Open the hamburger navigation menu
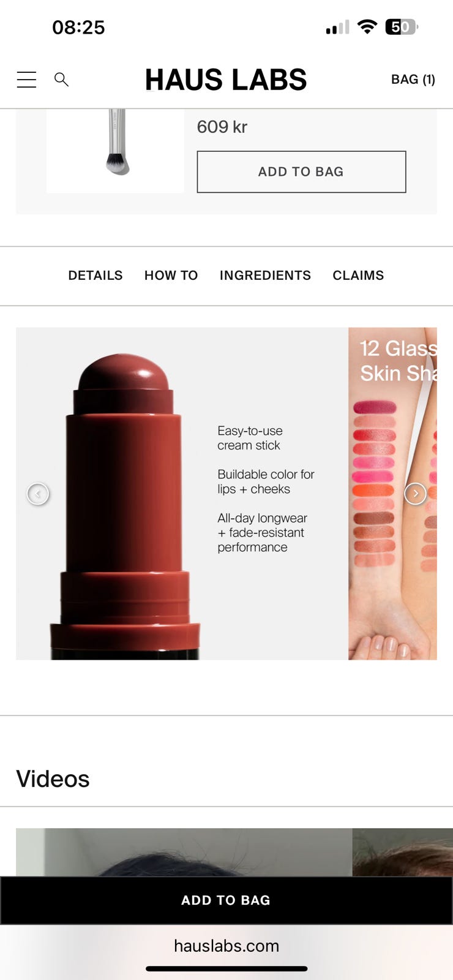The width and height of the screenshot is (453, 980). [26, 80]
